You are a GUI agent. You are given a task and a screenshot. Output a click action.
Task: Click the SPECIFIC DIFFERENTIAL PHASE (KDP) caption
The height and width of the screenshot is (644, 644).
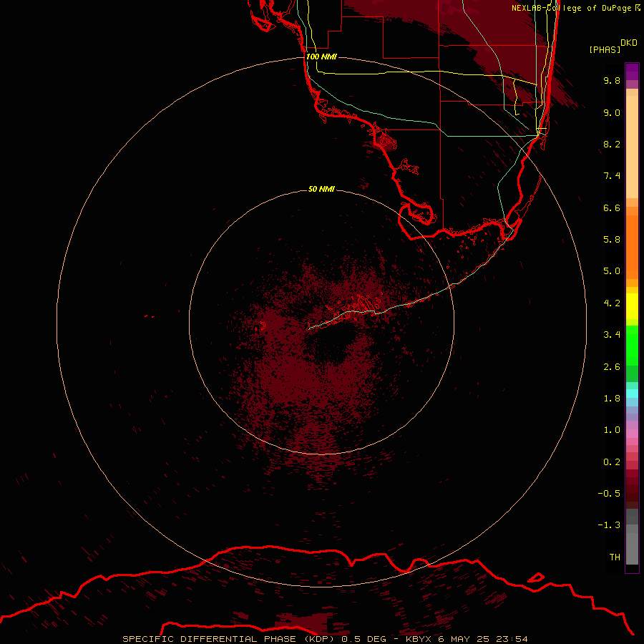(x=228, y=639)
